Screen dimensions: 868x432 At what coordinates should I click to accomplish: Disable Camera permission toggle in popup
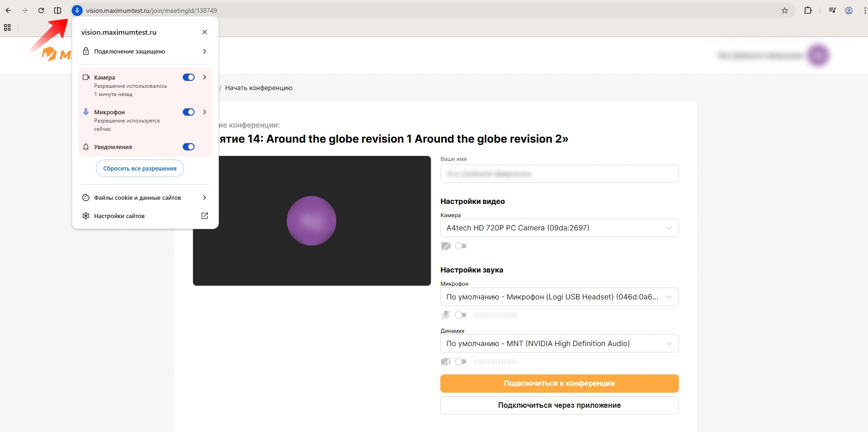pyautogui.click(x=189, y=77)
